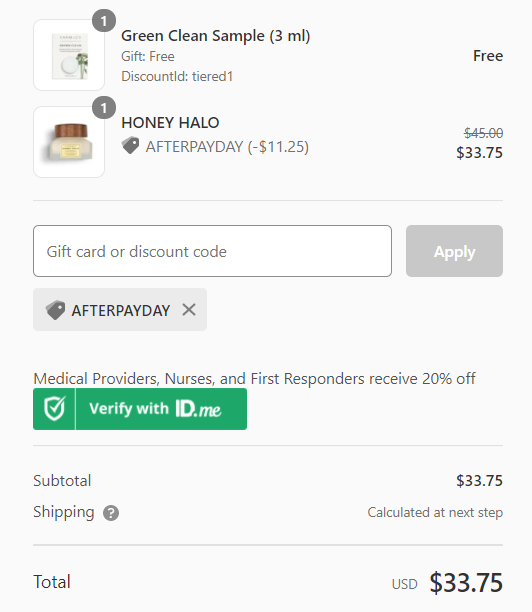Click the quantity badge on Green Clean Sample
Screen dimensions: 532x612
[104, 21]
